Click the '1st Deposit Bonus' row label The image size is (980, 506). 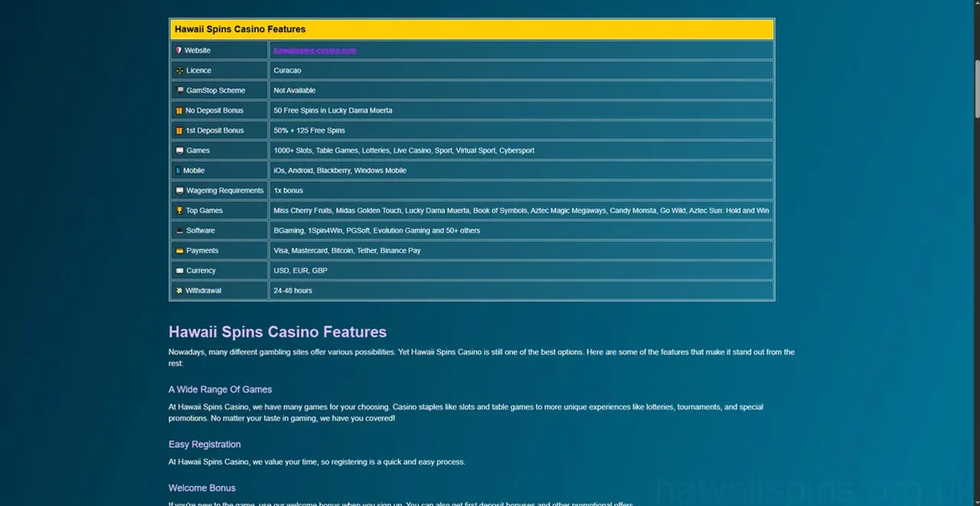click(x=215, y=130)
